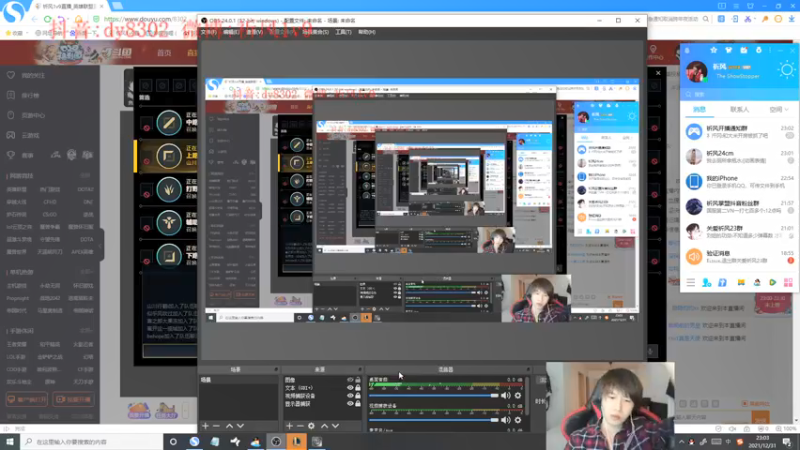Open the 帮助(H) menu in OBS
Image resolution: width=800 pixels, height=450 pixels.
tap(367, 32)
